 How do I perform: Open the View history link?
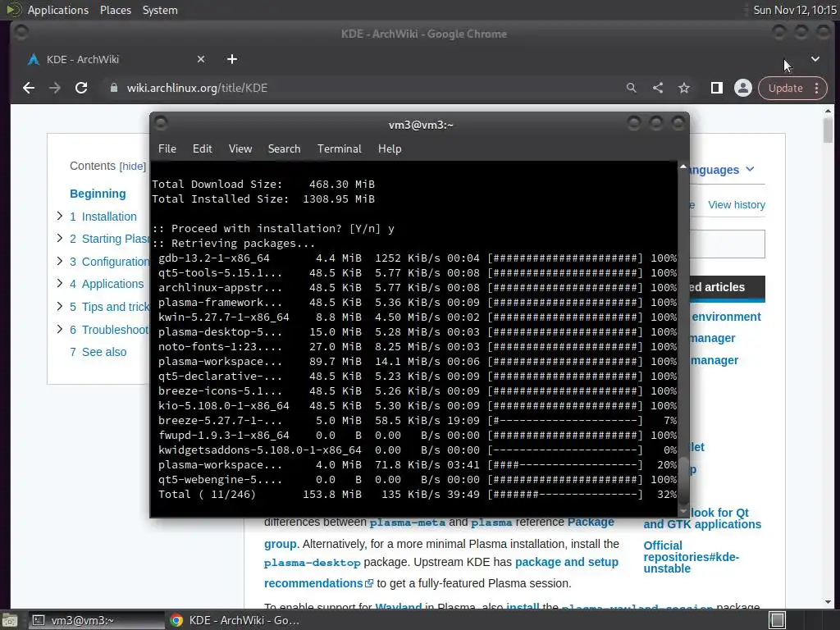[x=736, y=204]
